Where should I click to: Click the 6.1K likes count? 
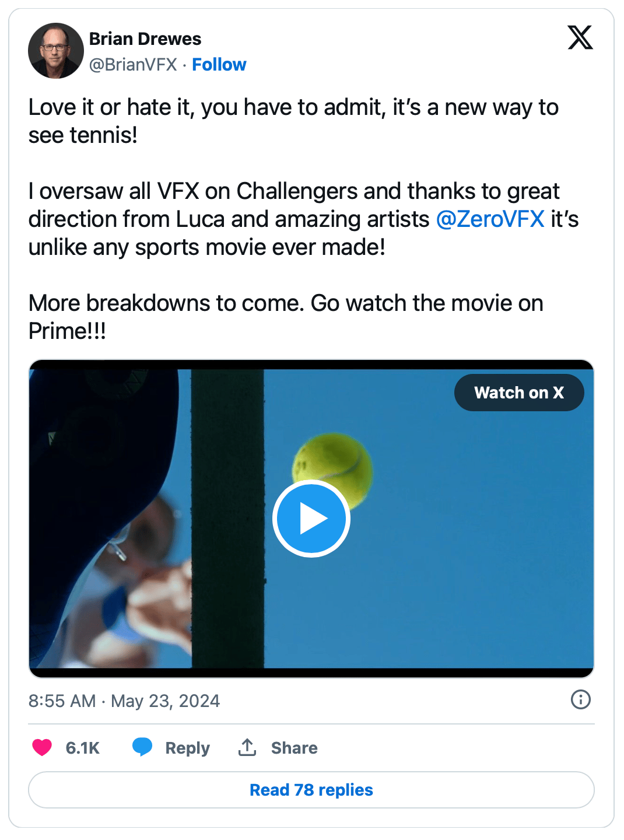[x=82, y=748]
